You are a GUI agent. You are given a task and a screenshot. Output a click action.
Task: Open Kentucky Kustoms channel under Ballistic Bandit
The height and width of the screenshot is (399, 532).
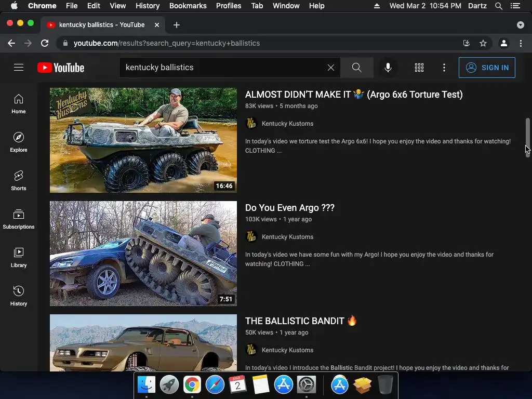(x=287, y=350)
